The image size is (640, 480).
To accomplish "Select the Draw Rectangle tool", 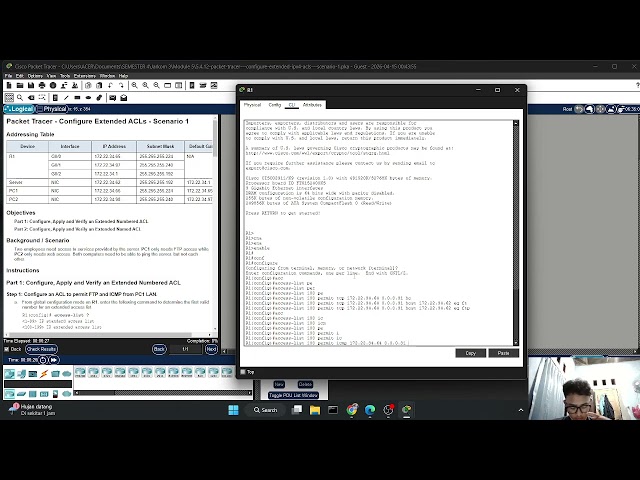I will pos(77,98).
